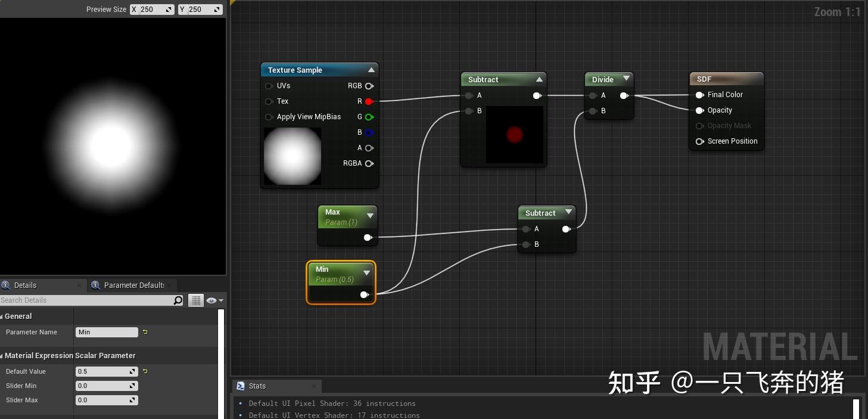Click the revert arrow next to Parameter Name field
Image resolution: width=868 pixels, height=419 pixels.
coord(145,332)
